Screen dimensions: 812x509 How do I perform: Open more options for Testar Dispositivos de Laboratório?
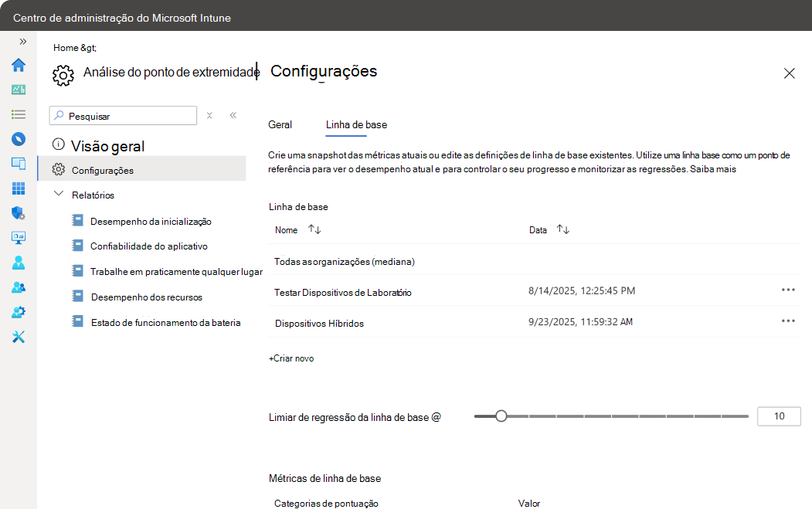coord(788,290)
